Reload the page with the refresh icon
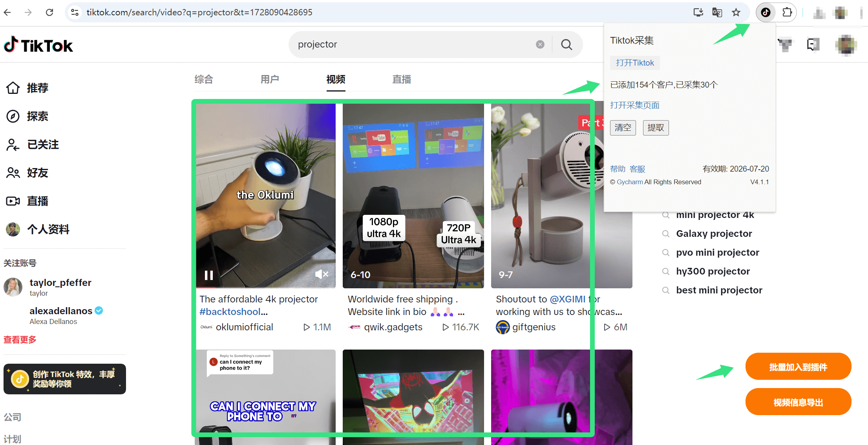Screen dimensions: 868x445 pyautogui.click(x=49, y=12)
